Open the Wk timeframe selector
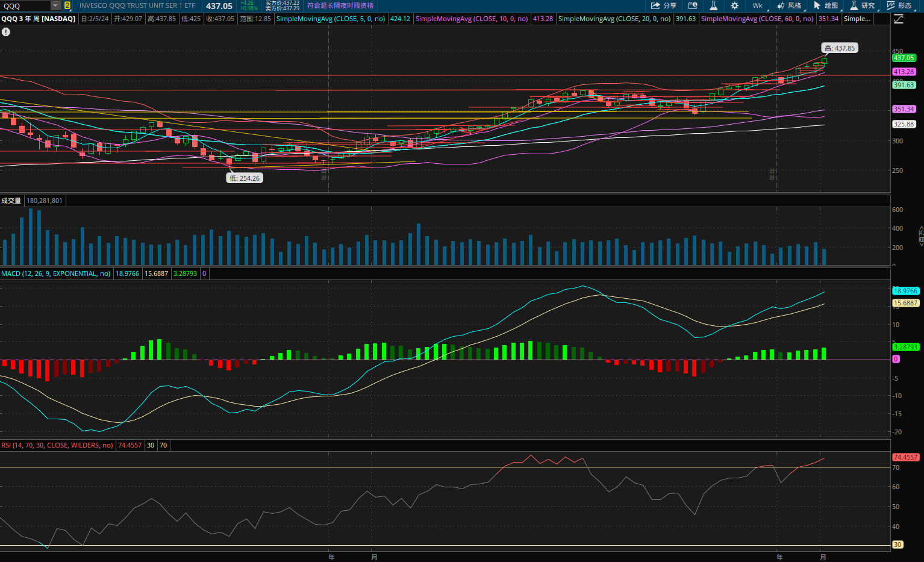Image resolution: width=924 pixels, height=562 pixels. click(x=758, y=5)
